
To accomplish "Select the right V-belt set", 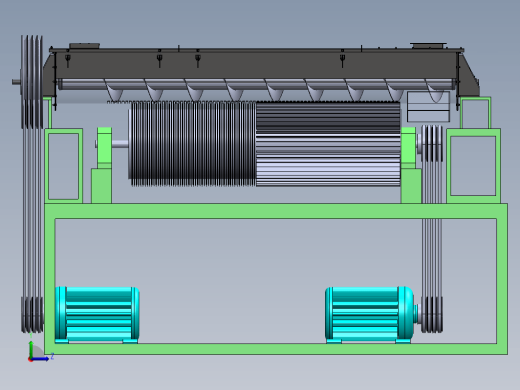I will pos(432,230).
